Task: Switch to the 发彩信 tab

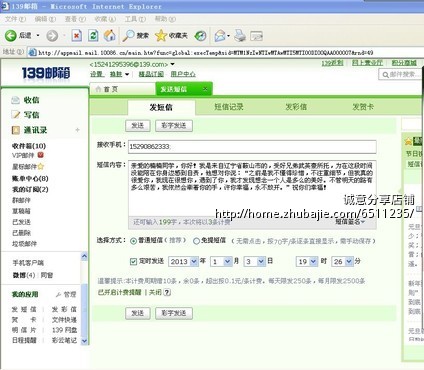Action: [x=296, y=107]
